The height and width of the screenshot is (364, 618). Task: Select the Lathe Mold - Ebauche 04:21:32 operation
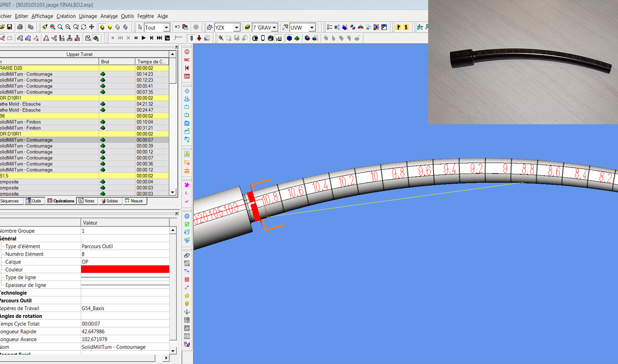pyautogui.click(x=48, y=104)
